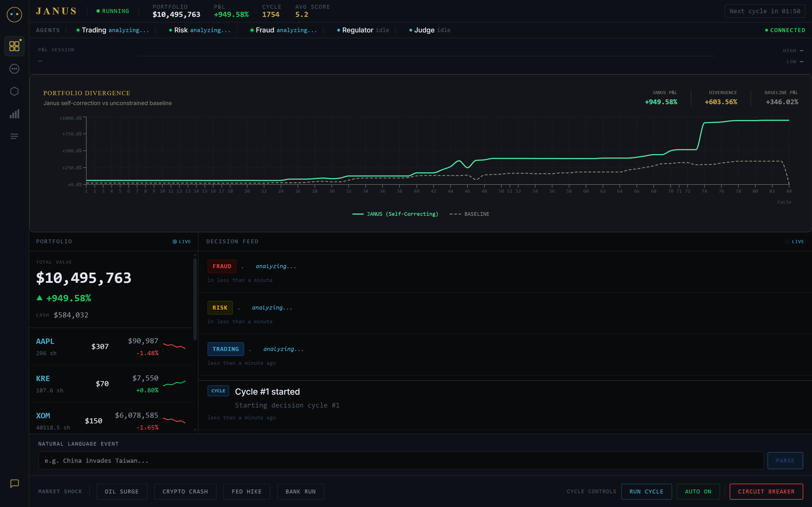The image size is (812, 507).
Task: Toggle the AUTO ON cycle switch
Action: tap(698, 491)
